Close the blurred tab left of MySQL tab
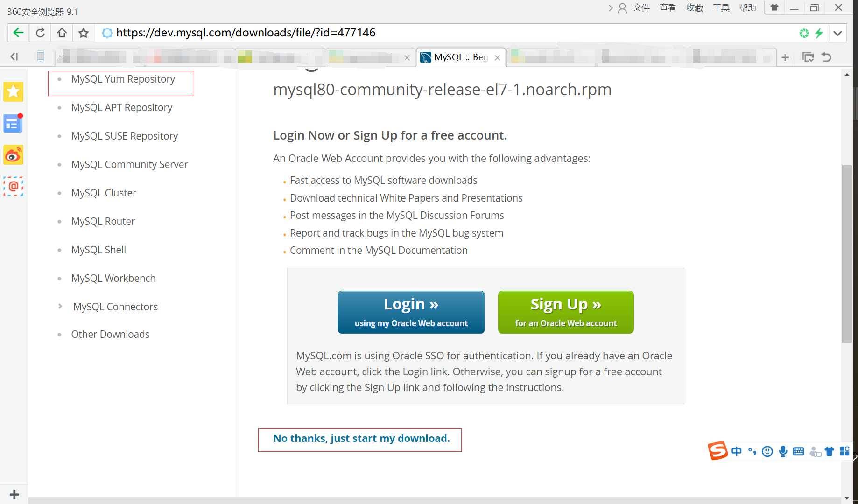858x504 pixels. pyautogui.click(x=407, y=58)
